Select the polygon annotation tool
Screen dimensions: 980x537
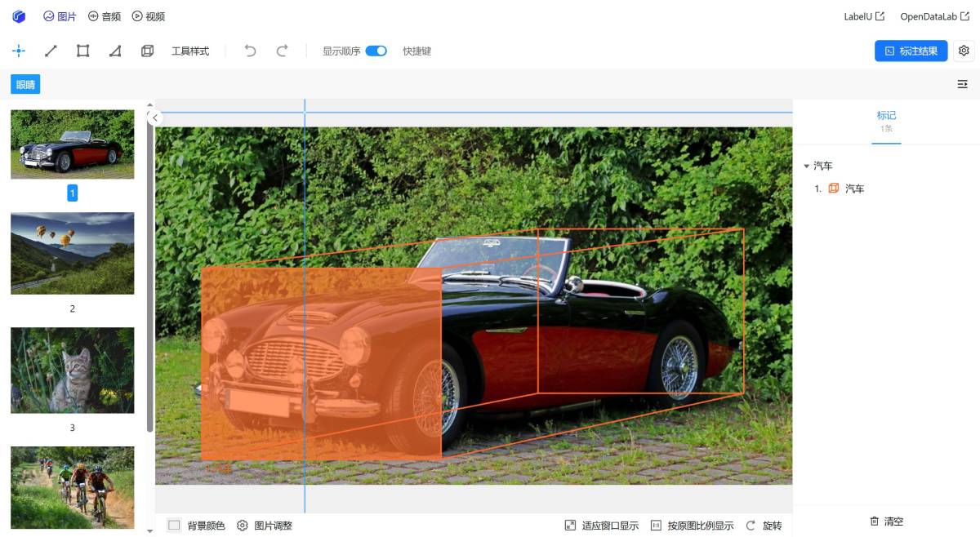point(115,51)
